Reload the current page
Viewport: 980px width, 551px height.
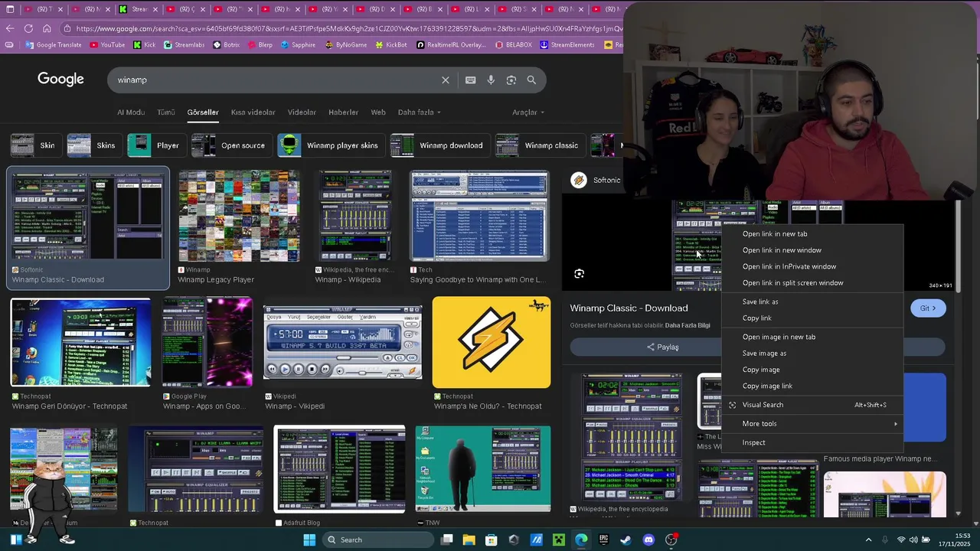[28, 28]
